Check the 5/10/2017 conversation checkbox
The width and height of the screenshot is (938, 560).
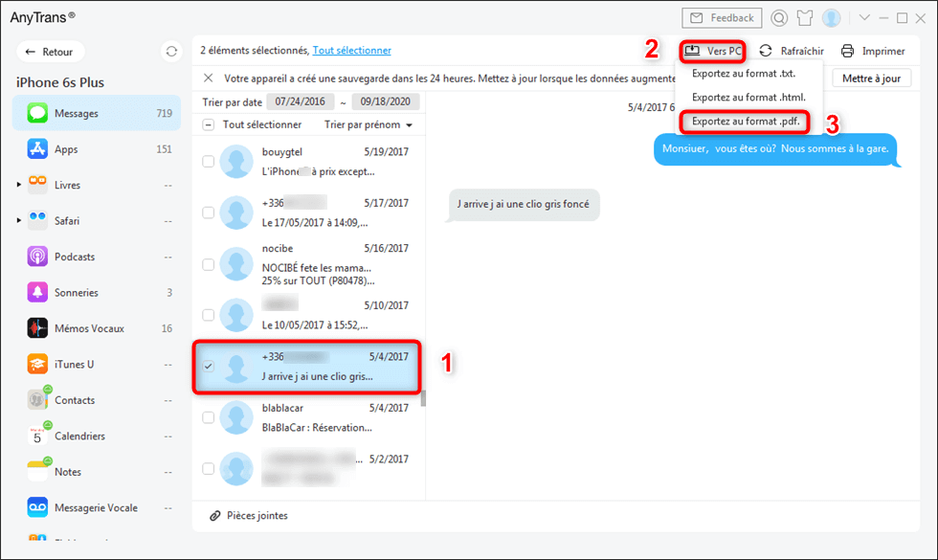[x=209, y=315]
